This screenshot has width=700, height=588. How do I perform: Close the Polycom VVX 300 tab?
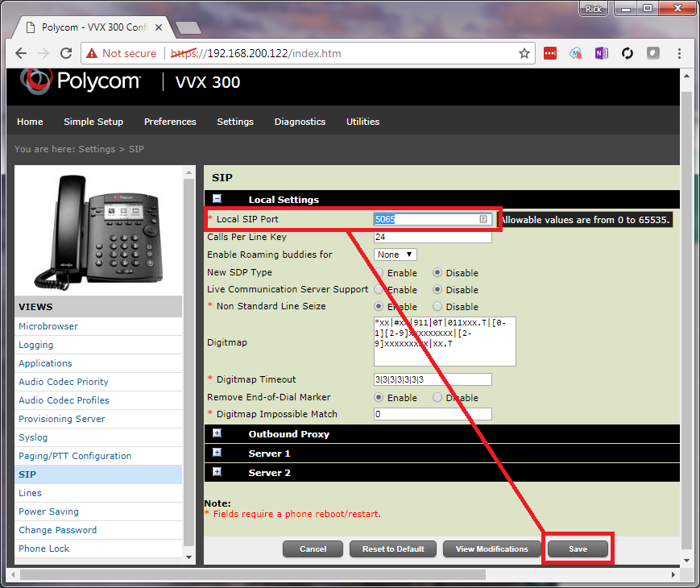coord(159,27)
